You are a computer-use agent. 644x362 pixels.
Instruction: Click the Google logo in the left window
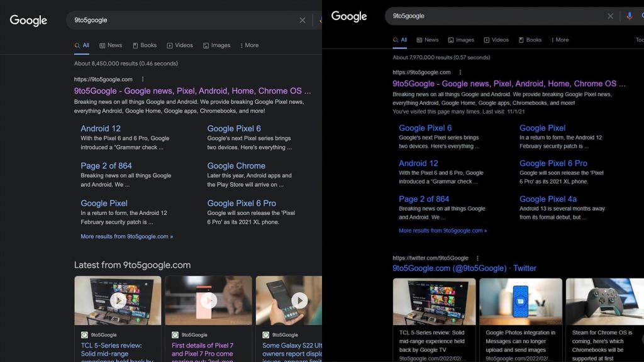pos(28,20)
